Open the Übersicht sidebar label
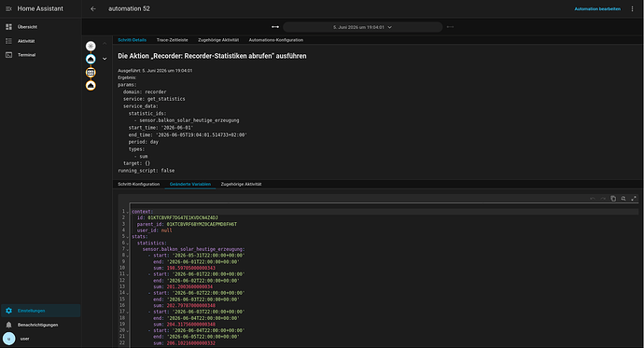644x348 pixels. [27, 27]
